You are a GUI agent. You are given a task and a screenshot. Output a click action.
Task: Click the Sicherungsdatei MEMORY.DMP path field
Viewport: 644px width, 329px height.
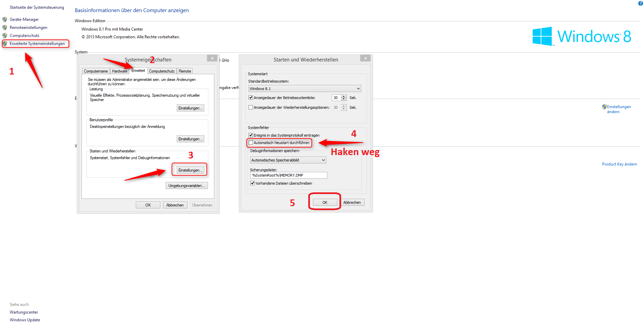click(x=288, y=175)
